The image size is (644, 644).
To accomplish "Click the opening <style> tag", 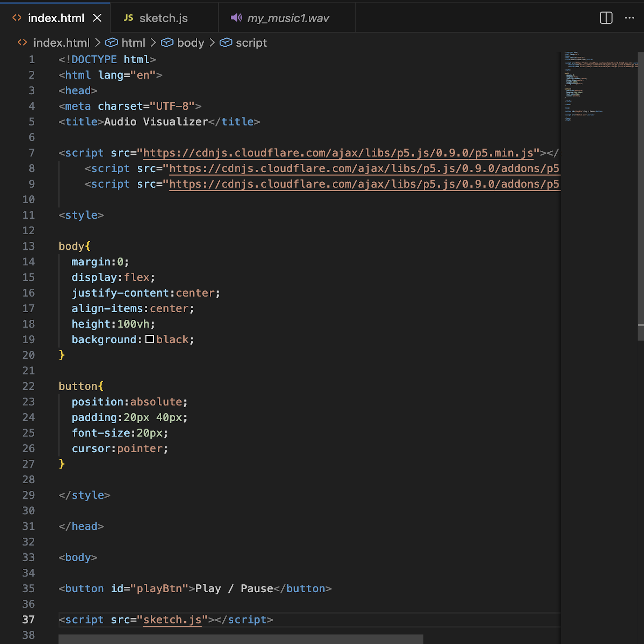I will point(81,215).
